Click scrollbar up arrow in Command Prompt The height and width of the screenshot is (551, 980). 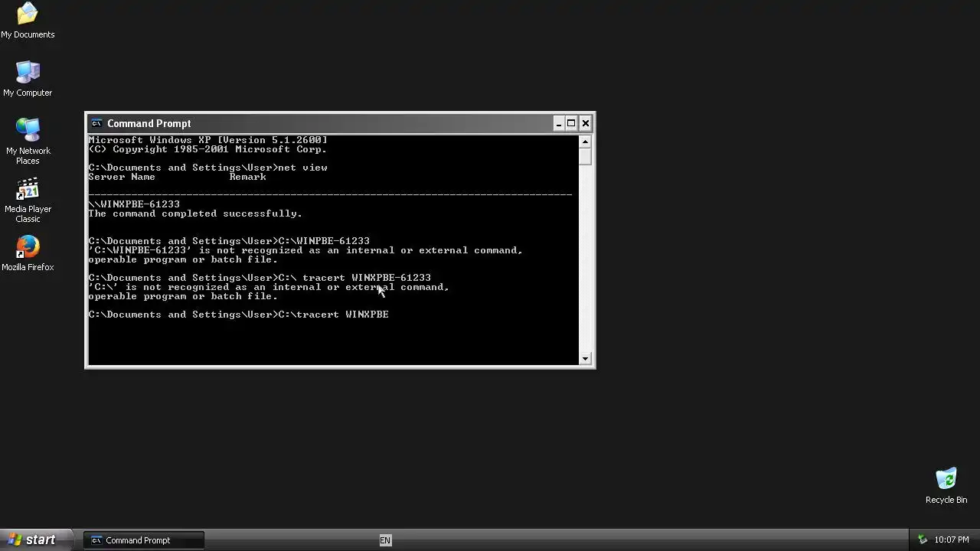tap(585, 142)
